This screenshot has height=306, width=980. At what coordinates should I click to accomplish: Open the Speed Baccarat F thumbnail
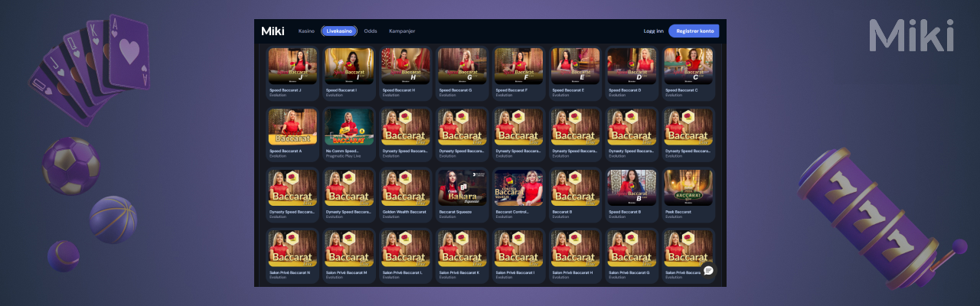[x=519, y=66]
